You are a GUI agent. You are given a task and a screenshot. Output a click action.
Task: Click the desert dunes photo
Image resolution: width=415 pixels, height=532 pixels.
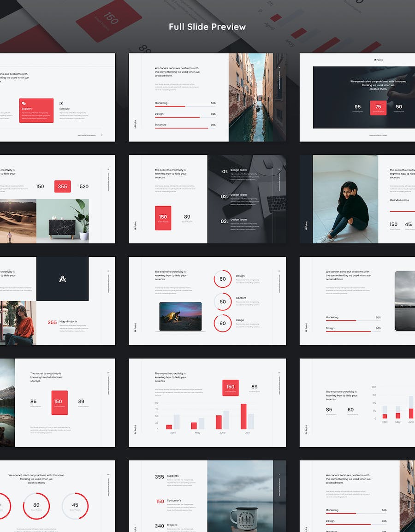click(x=18, y=221)
